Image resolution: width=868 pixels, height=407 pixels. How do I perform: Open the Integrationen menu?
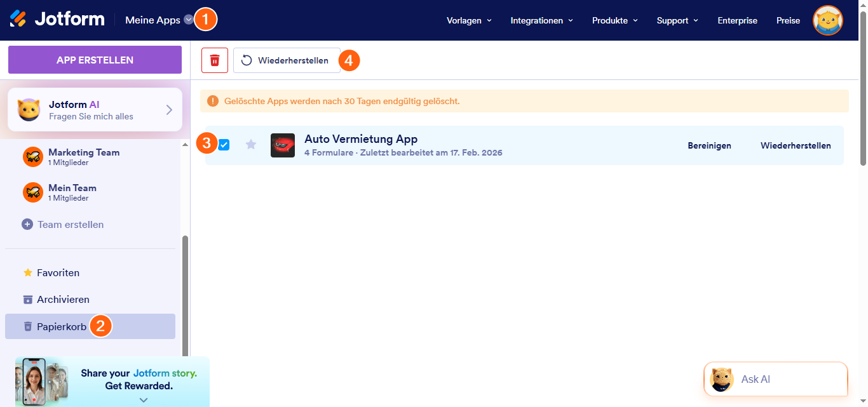coord(541,20)
